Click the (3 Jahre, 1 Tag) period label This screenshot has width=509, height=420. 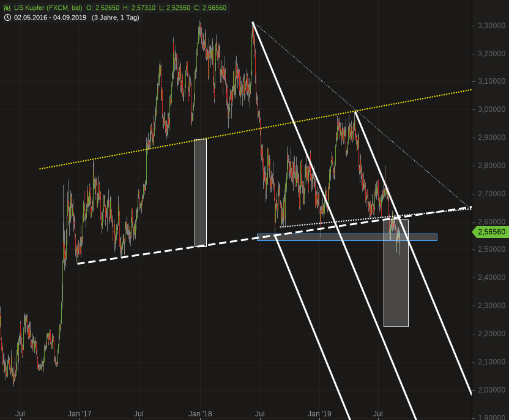tap(115, 18)
